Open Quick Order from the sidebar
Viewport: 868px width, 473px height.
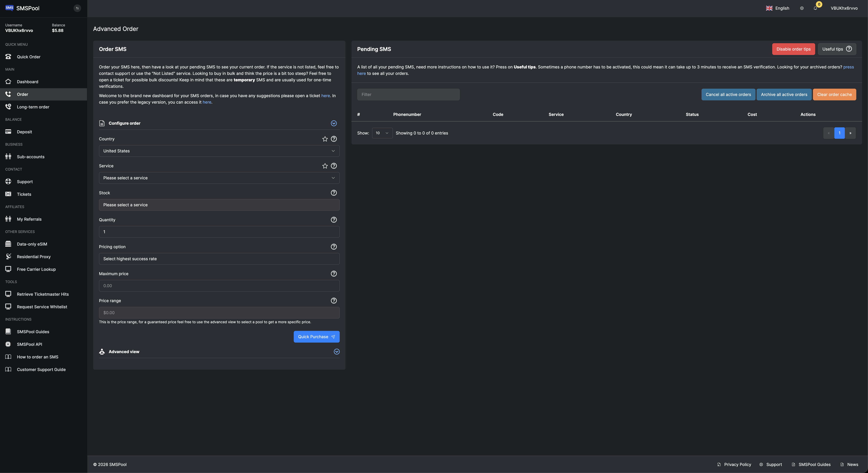[29, 57]
